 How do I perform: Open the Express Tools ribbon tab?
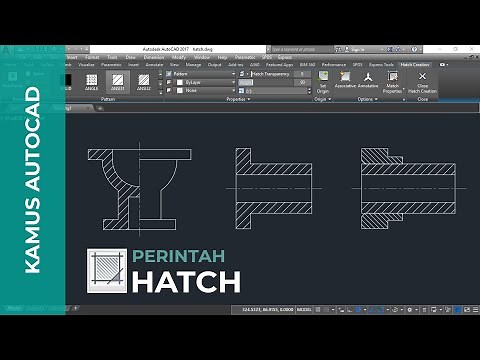(x=381, y=65)
